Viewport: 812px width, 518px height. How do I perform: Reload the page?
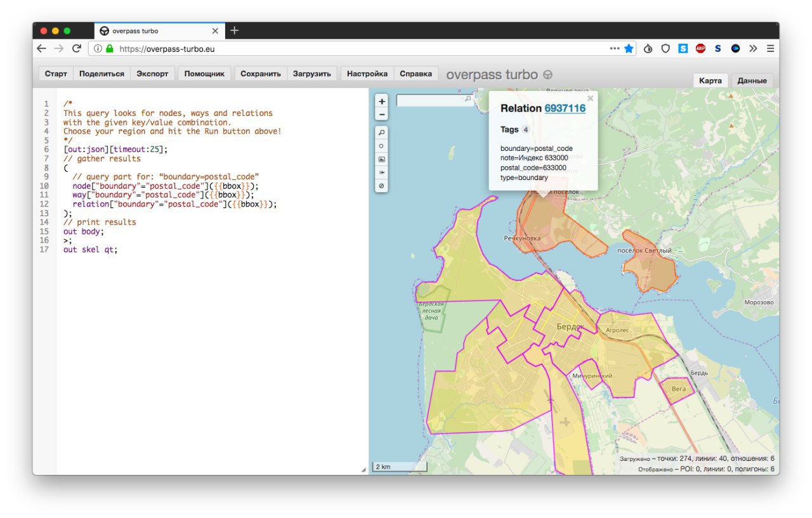coord(77,48)
